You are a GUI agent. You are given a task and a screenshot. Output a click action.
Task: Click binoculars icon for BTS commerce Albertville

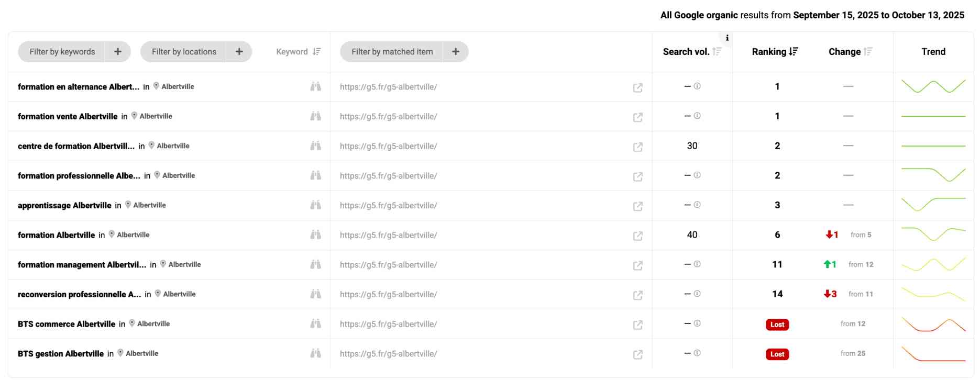(x=315, y=324)
